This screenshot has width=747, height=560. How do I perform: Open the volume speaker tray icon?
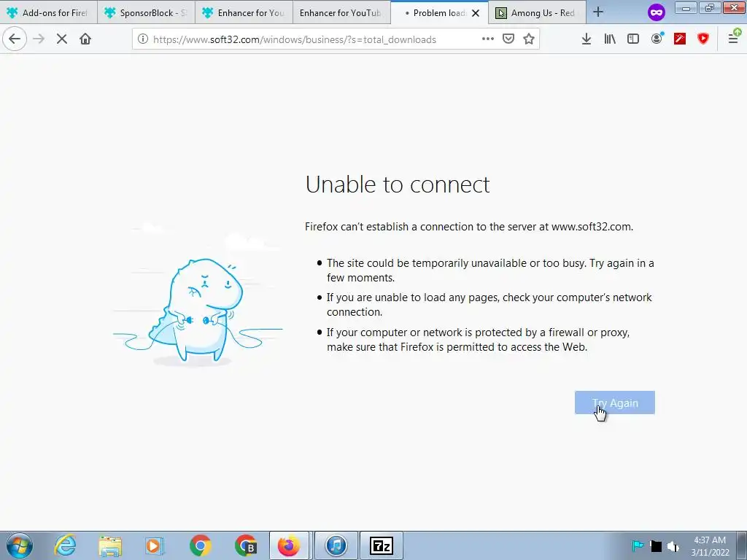point(673,546)
